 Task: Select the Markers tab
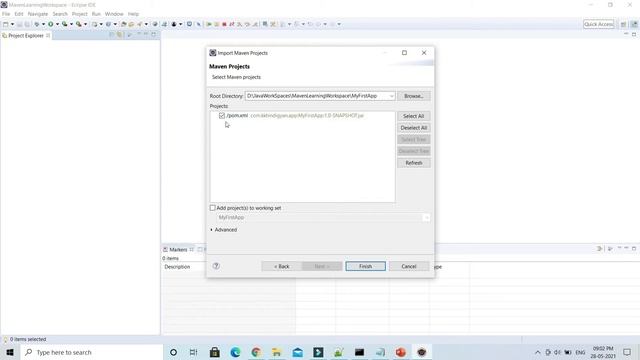pyautogui.click(x=178, y=249)
